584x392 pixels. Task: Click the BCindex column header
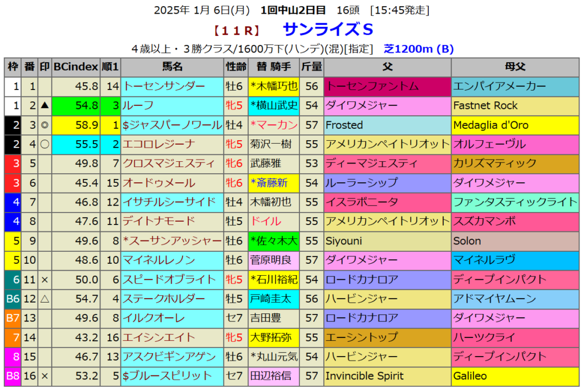pyautogui.click(x=76, y=67)
